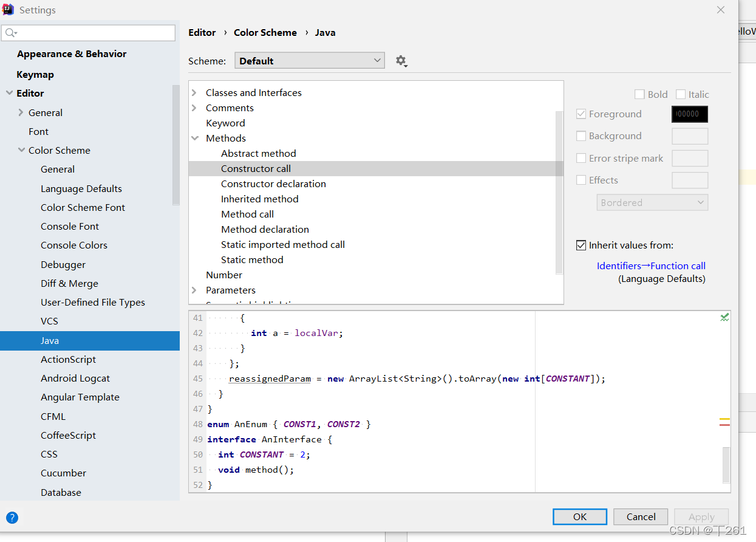Screen dimensions: 756x542
Task: Uncheck Inherit values from checkbox
Action: pos(581,245)
